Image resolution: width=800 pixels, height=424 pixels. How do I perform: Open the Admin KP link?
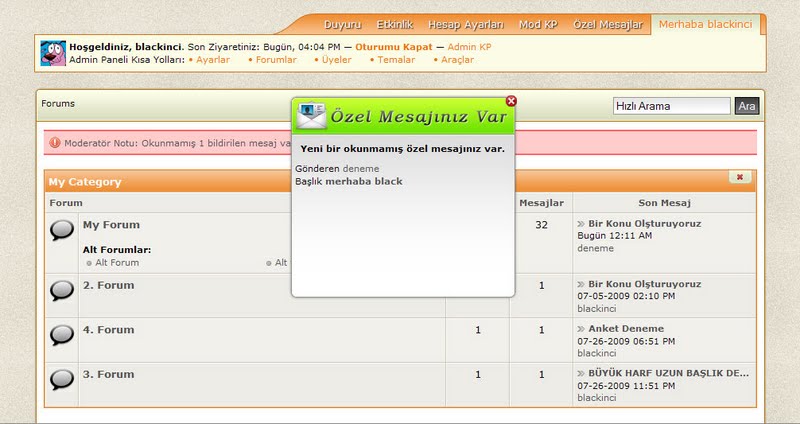[469, 47]
